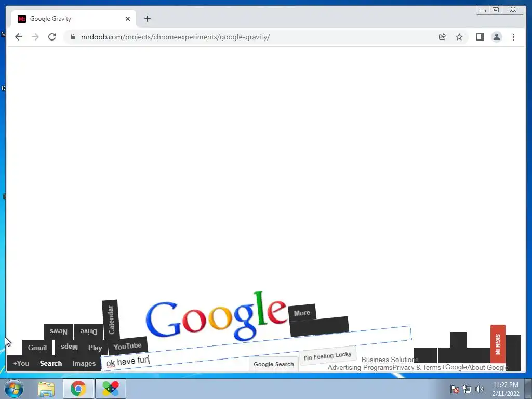Screen dimensions: 532x399
Task: Open File Explorer from the taskbar
Action: click(x=46, y=389)
